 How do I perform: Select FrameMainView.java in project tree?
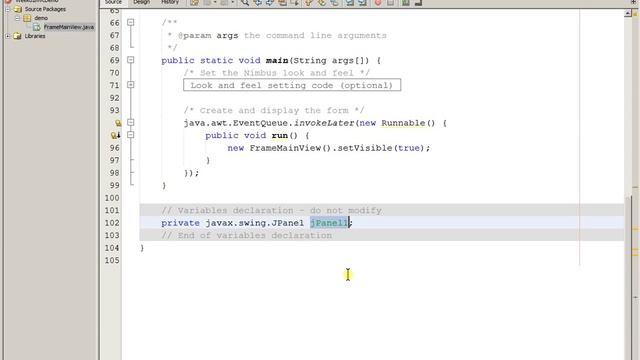point(69,27)
